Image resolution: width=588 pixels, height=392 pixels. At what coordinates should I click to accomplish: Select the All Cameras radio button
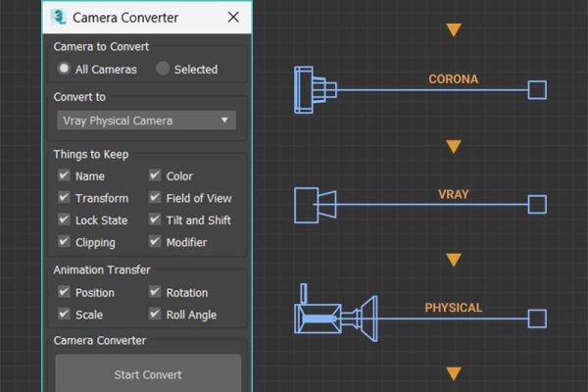(64, 69)
